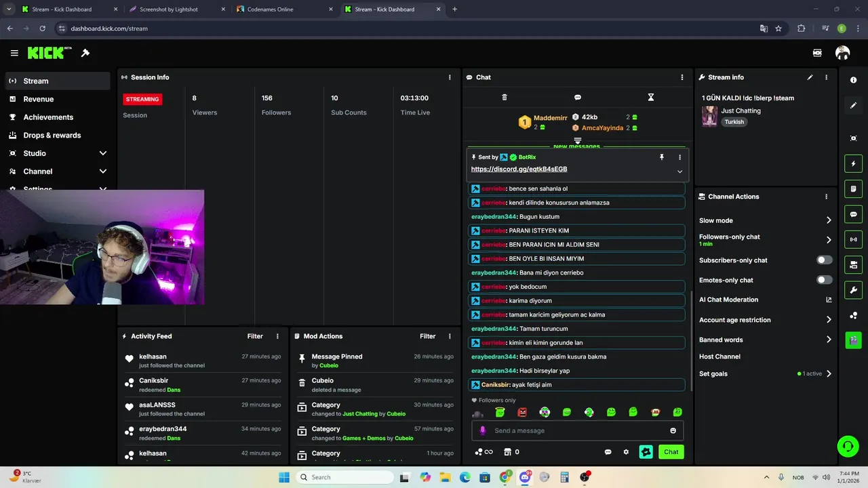Click the hourglass icon in the chat toolbar

(650, 98)
